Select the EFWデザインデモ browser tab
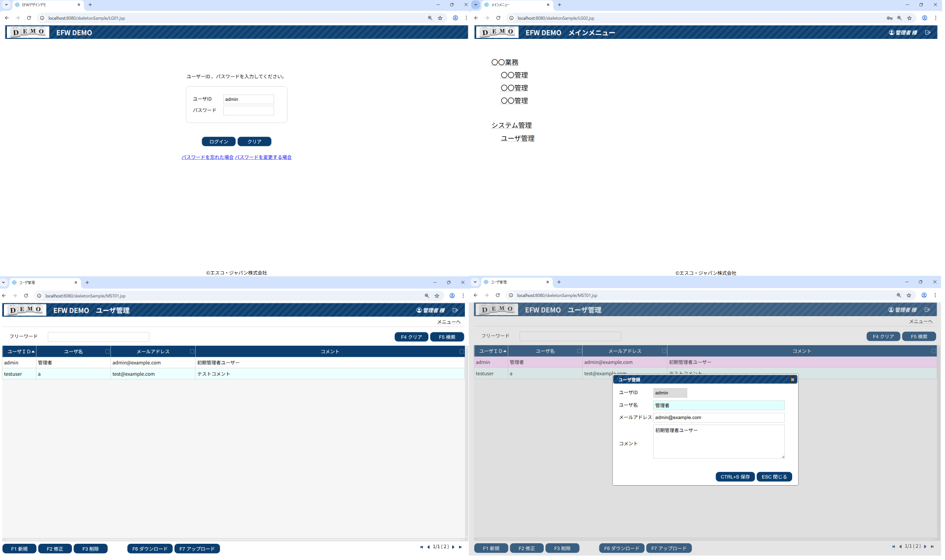The image size is (945, 560). pyautogui.click(x=47, y=4)
